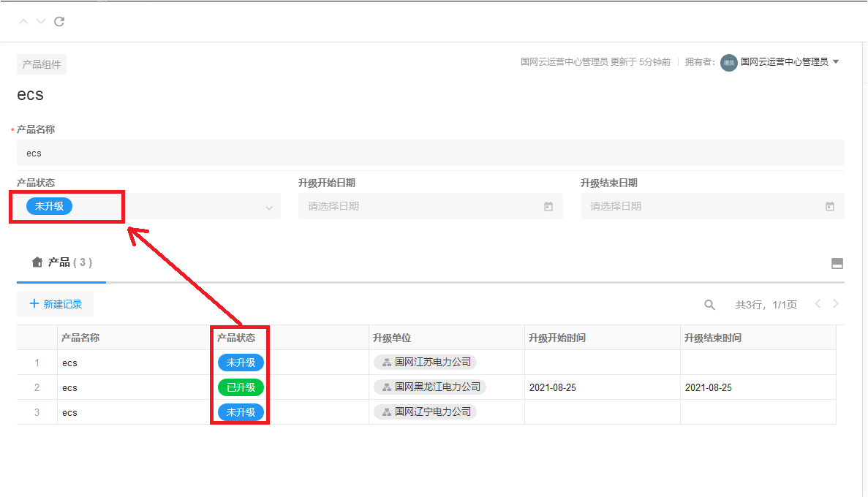The width and height of the screenshot is (868, 497).
Task: Go to next page of table
Action: [x=836, y=304]
